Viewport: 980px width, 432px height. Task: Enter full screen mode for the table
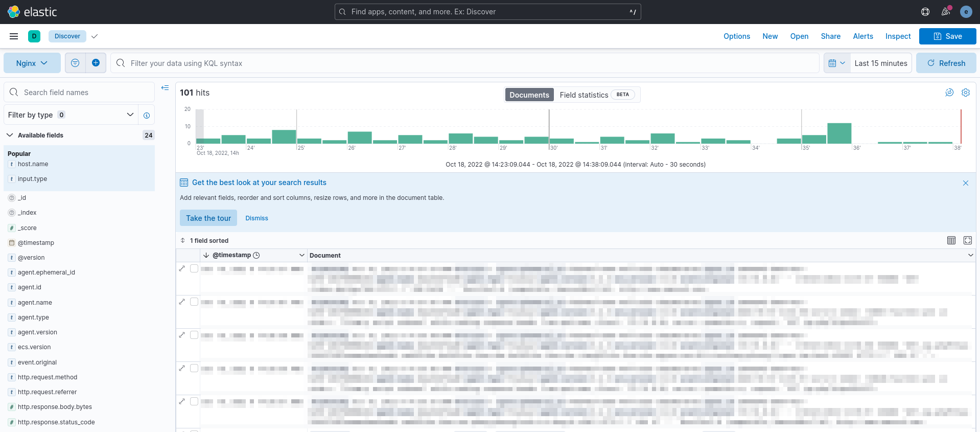tap(967, 240)
